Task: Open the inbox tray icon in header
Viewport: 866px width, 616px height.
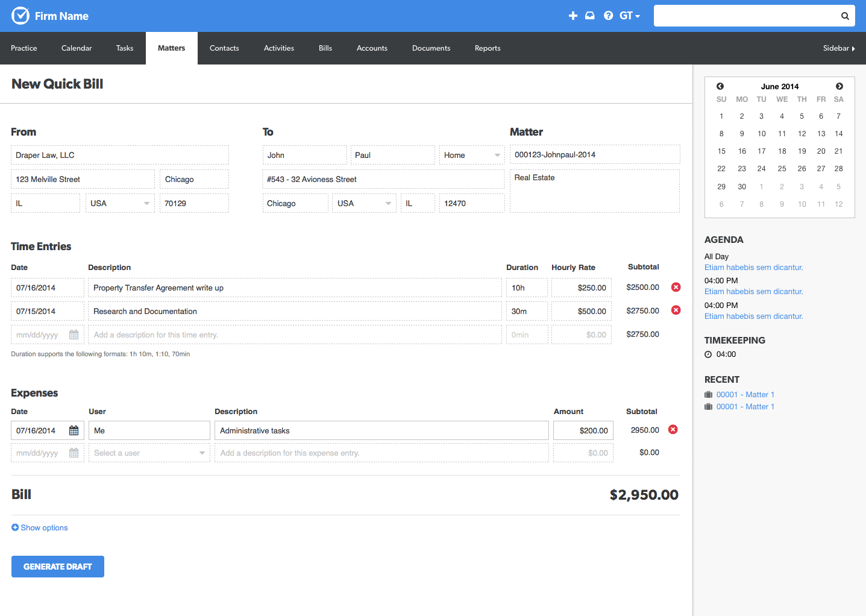Action: (x=590, y=16)
